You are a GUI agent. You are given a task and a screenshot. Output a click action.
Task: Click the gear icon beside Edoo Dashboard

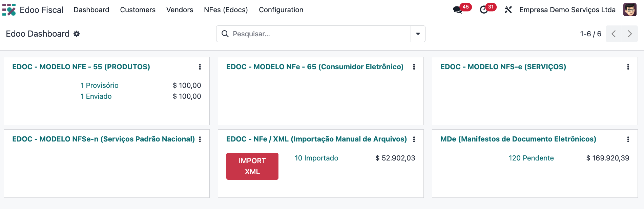77,34
